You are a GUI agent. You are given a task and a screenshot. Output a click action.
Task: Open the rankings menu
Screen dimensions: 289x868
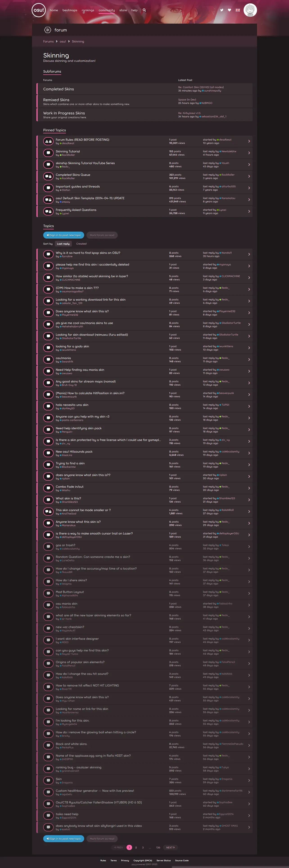[88, 10]
